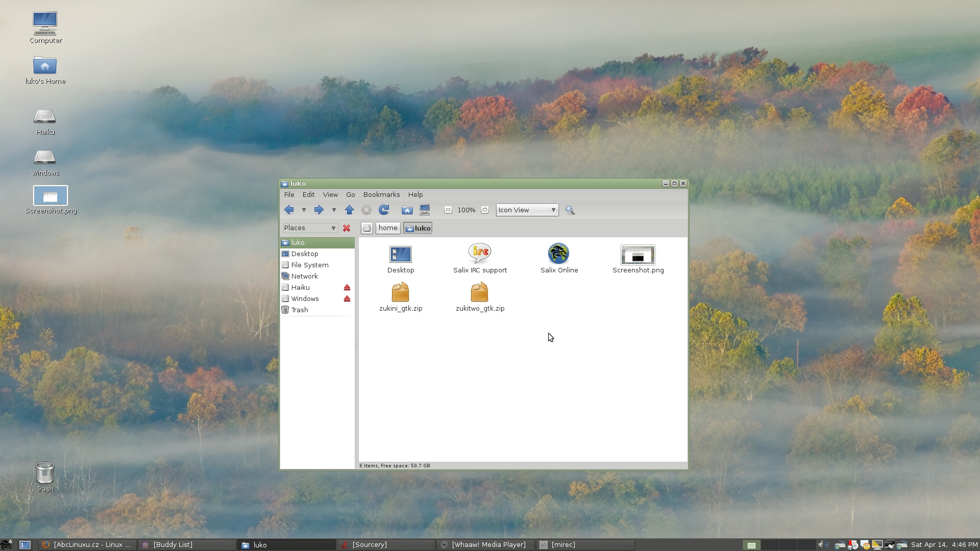
Task: Open Computer from the toolbar icon
Action: [x=425, y=210]
